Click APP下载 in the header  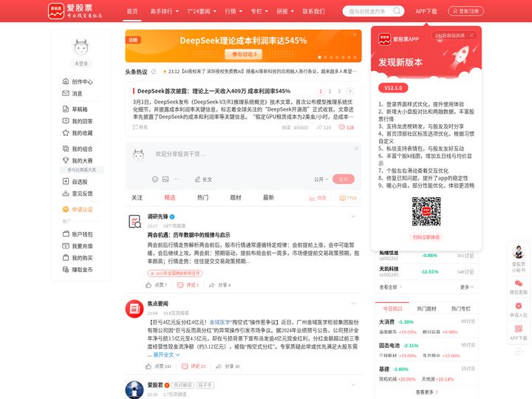coord(426,11)
